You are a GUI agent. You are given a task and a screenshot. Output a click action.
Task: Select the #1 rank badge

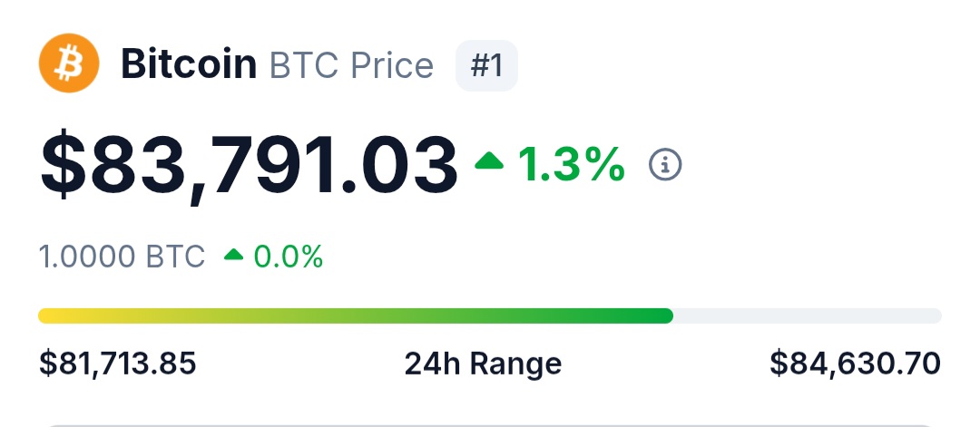coord(486,65)
